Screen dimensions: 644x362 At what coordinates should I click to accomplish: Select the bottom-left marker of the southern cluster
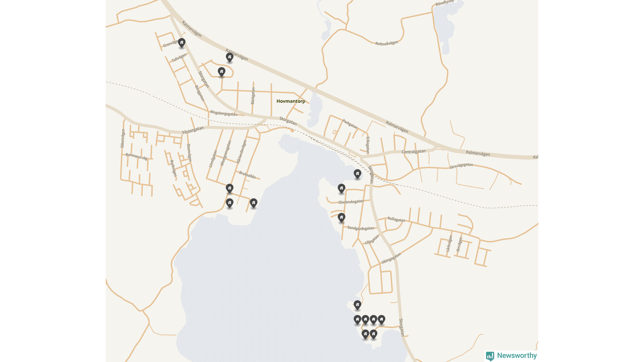coord(365,334)
